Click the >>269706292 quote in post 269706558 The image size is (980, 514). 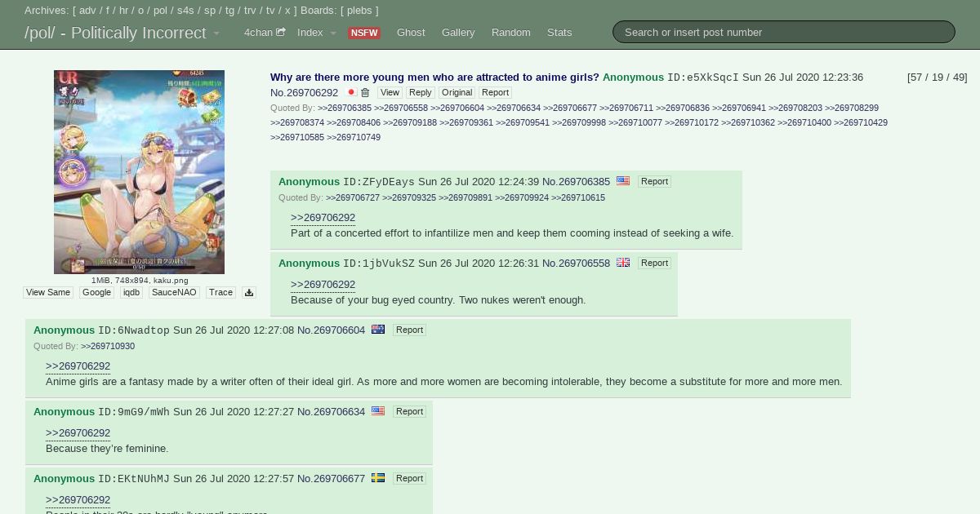[x=323, y=285]
